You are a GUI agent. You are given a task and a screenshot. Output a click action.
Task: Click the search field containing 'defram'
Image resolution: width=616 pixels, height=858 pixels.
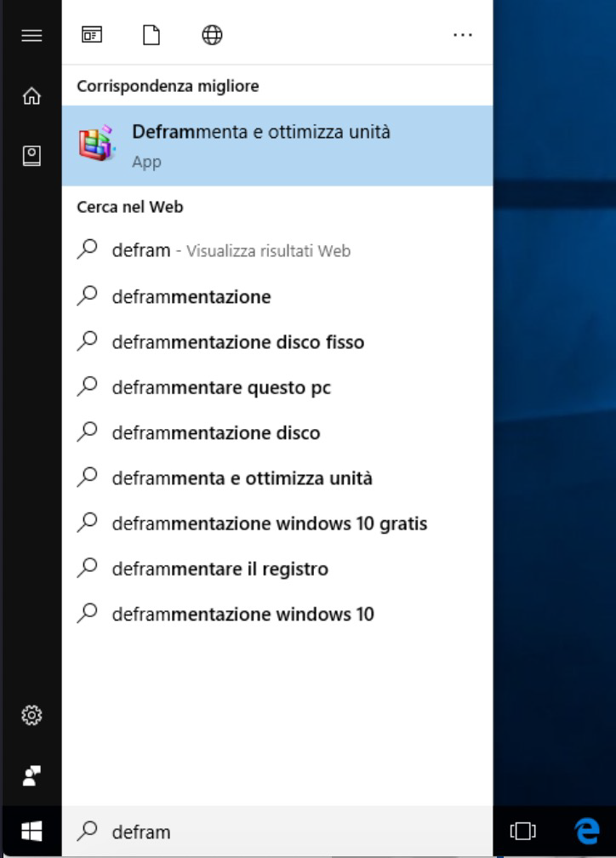(277, 832)
